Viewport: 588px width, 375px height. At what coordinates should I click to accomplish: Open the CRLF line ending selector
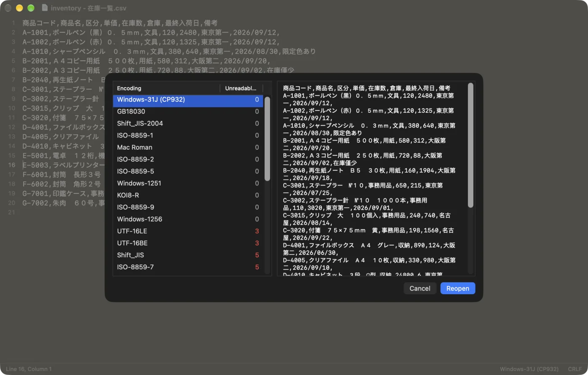(575, 369)
